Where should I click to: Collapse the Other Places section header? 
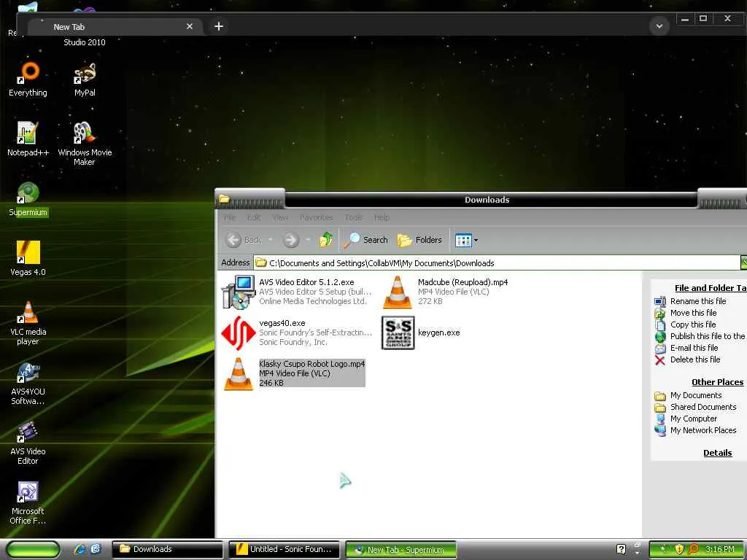pyautogui.click(x=717, y=382)
